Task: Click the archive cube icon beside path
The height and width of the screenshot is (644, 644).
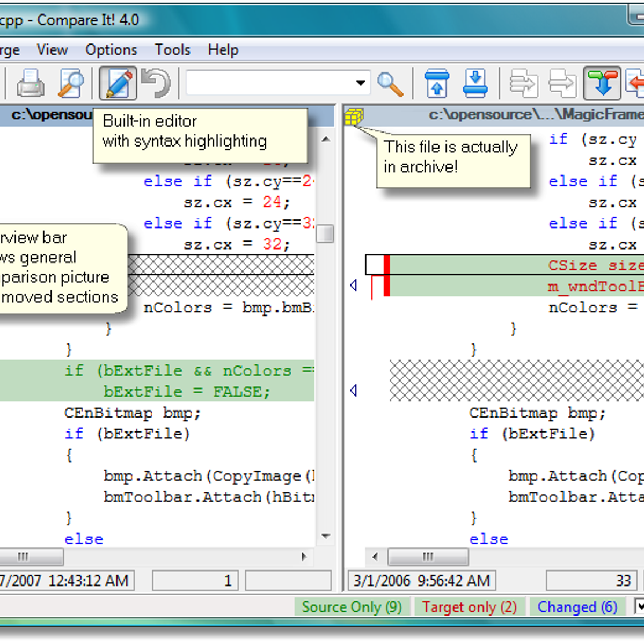Action: click(354, 116)
